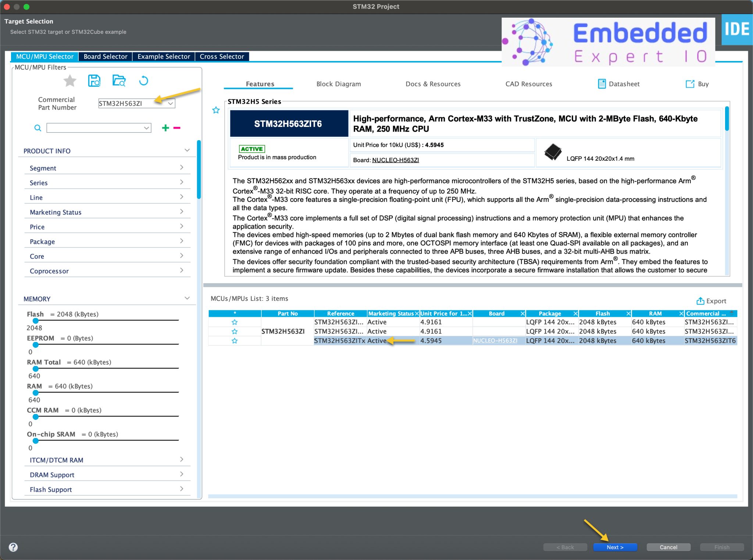Switch to the Board Selector tab
This screenshot has width=753, height=560.
click(105, 56)
